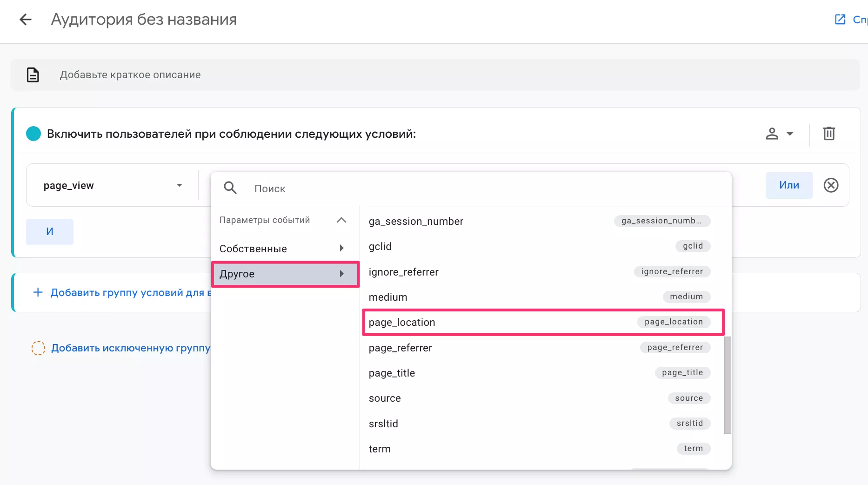The image size is (868, 485).
Task: Click the plus icon to add condition group
Action: [38, 292]
